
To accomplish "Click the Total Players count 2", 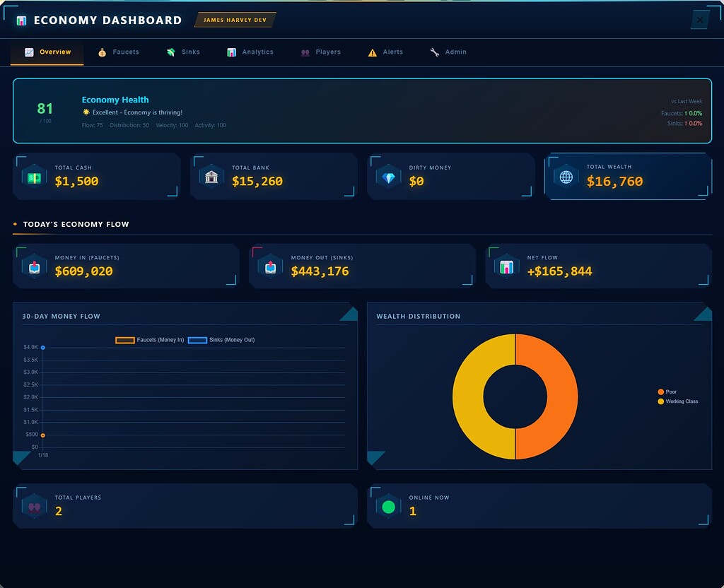I will (x=59, y=512).
